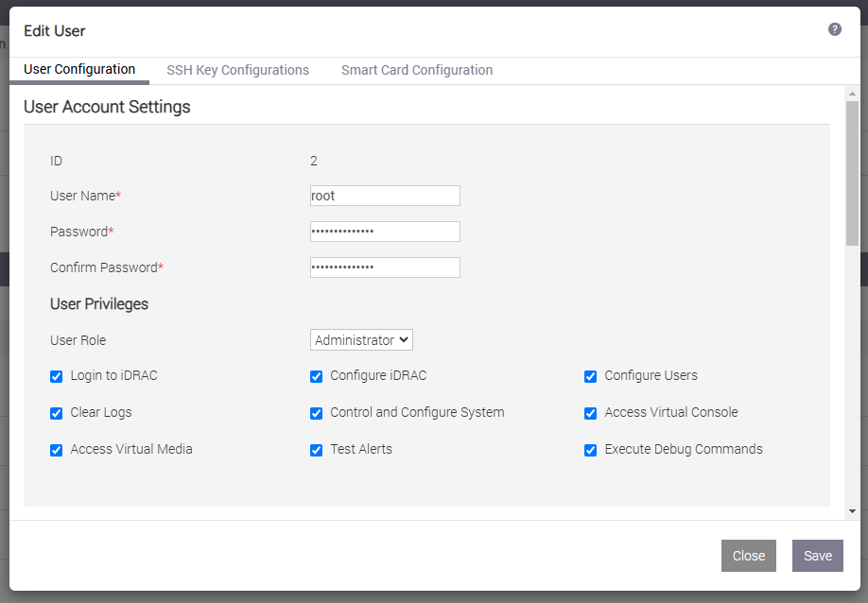Click the vertical scrollbar thumb

coord(852,173)
